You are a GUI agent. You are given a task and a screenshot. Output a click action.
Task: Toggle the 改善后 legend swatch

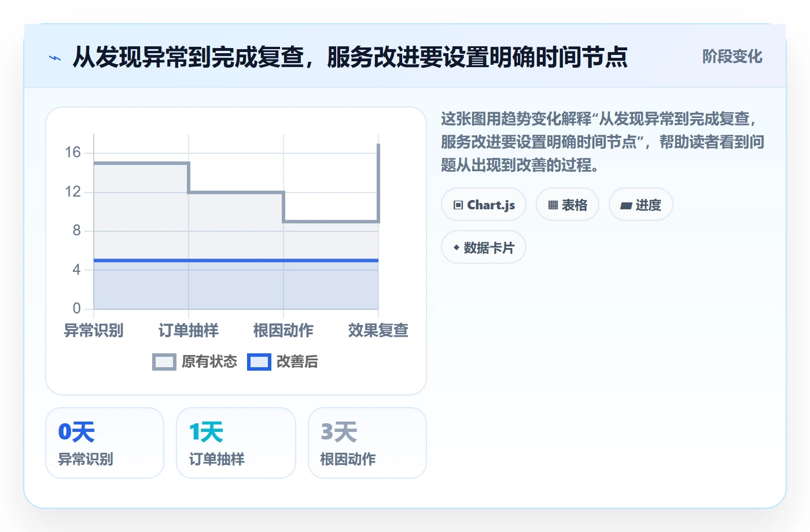[x=259, y=362]
